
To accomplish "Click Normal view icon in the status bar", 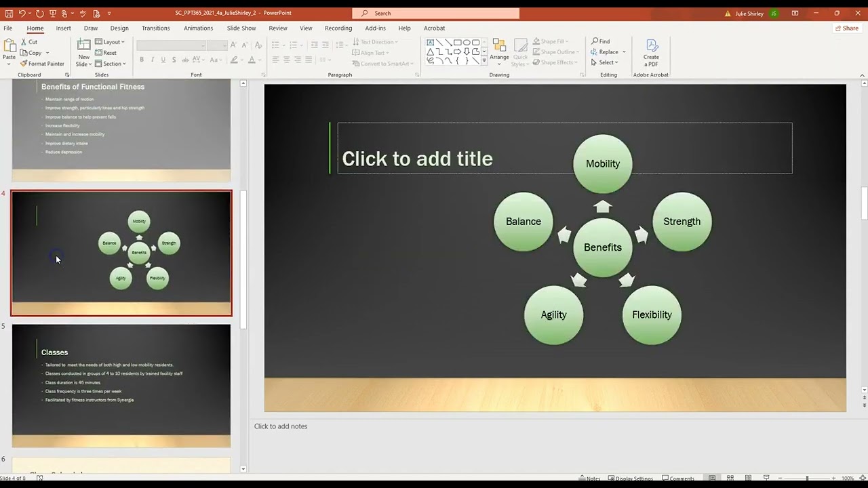I will point(712,479).
